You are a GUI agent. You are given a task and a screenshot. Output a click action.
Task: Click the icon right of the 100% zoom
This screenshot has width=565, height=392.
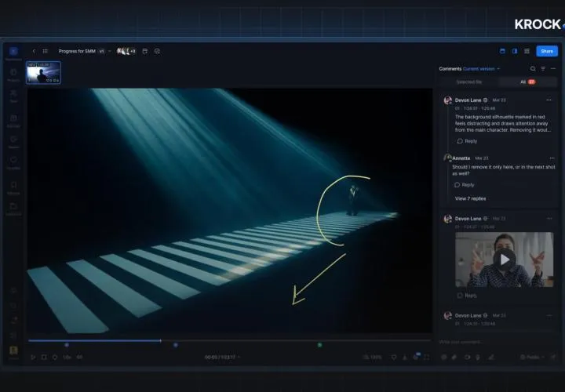click(x=393, y=357)
